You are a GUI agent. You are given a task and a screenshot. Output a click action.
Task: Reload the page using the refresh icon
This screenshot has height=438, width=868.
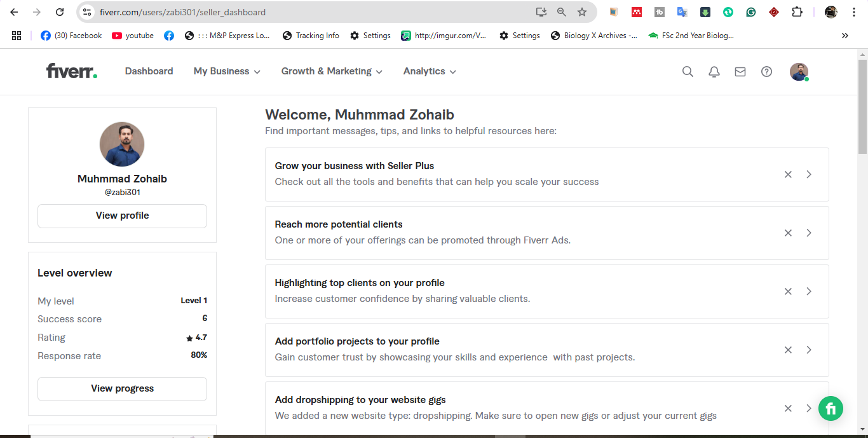[60, 12]
